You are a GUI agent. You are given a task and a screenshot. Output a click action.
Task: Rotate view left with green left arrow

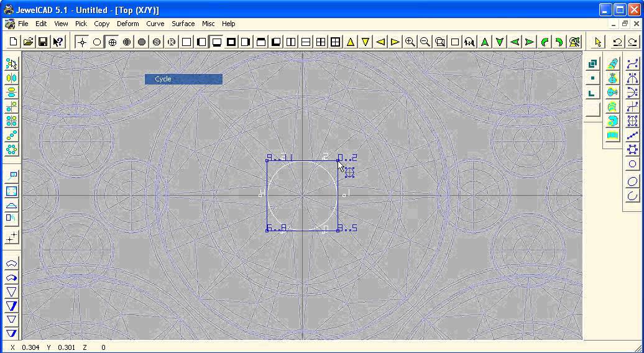[x=515, y=42]
